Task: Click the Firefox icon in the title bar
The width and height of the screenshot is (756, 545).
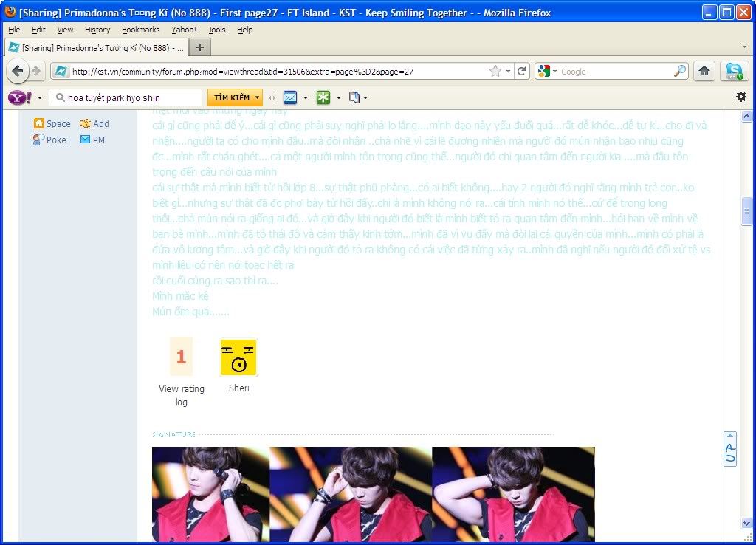Action: click(x=10, y=12)
